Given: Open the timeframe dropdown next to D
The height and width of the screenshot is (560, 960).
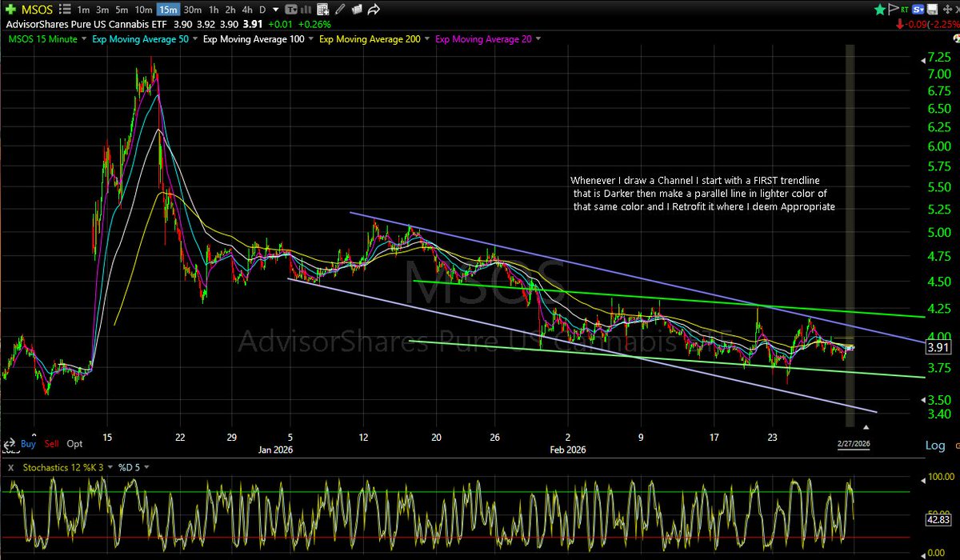Looking at the screenshot, I should point(276,10).
